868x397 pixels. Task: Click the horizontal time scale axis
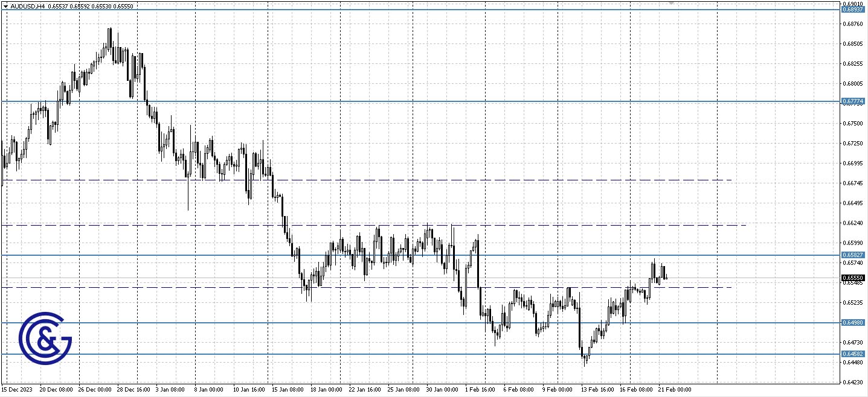(423, 390)
